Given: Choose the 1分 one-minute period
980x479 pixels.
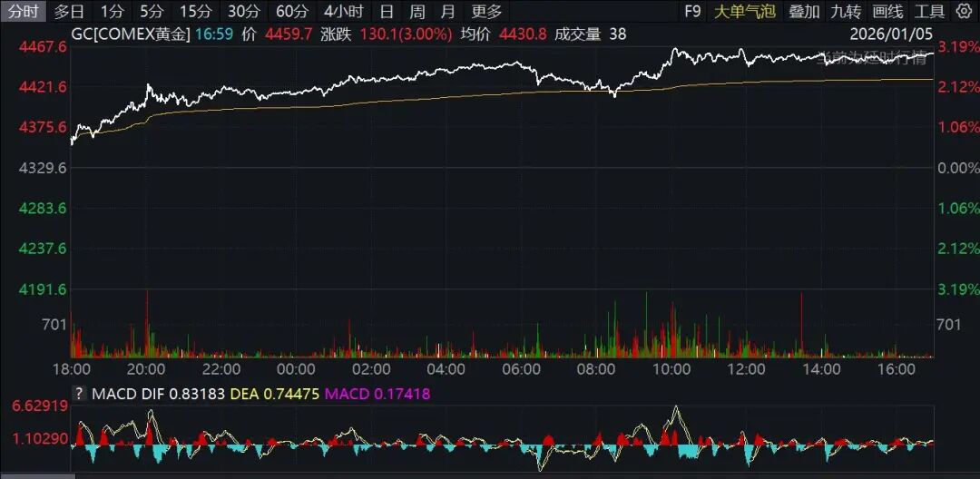Looking at the screenshot, I should pyautogui.click(x=113, y=12).
